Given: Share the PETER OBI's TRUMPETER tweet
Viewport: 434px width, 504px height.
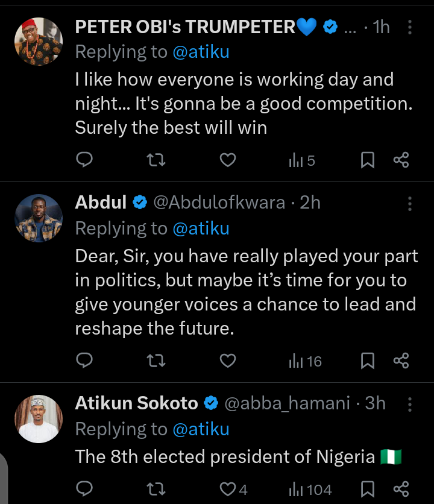Looking at the screenshot, I should coord(401,160).
